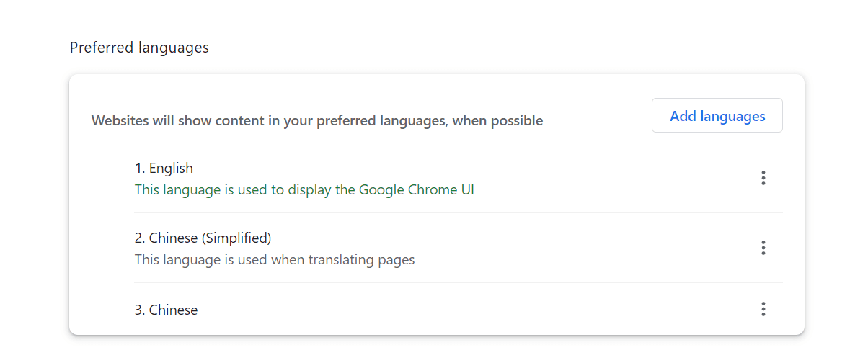Image resolution: width=868 pixels, height=363 pixels.
Task: Click the translating pages description text
Action: click(274, 259)
